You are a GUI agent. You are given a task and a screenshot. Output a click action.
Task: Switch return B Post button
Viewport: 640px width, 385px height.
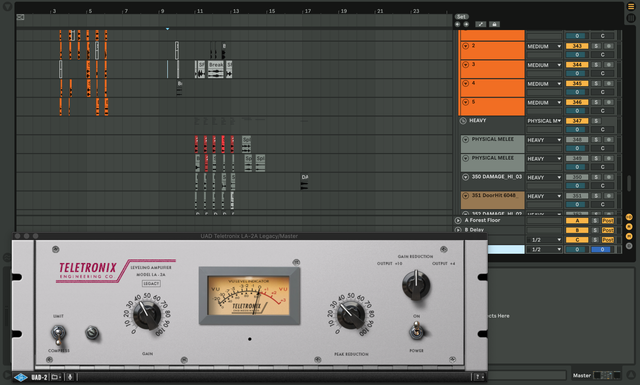(608, 230)
